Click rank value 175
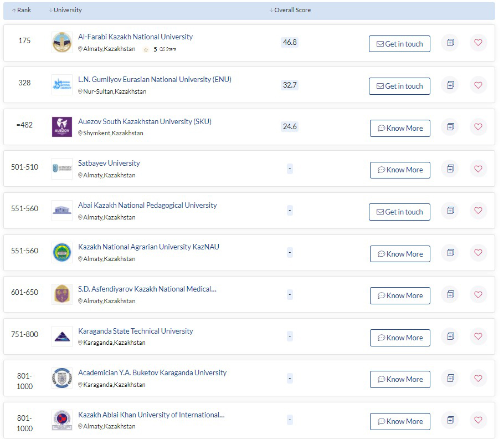The height and width of the screenshot is (439, 504). pos(24,41)
